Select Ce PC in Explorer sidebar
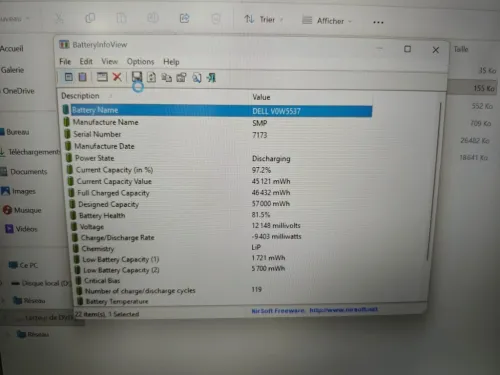This screenshot has height=375, width=500. click(x=23, y=265)
